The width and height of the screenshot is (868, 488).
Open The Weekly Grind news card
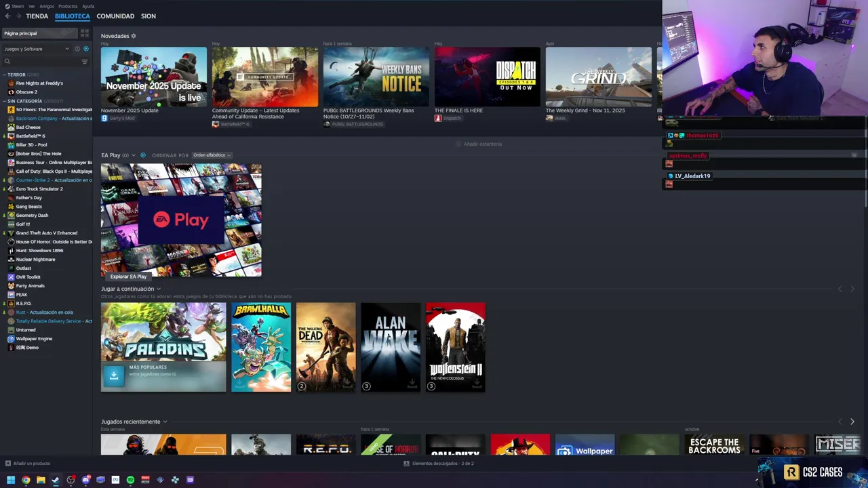pos(599,77)
